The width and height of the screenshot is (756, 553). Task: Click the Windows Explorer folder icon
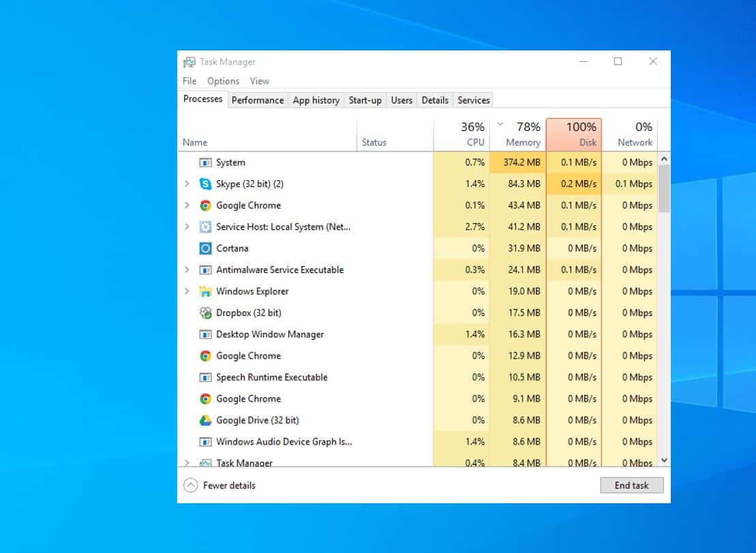(x=205, y=291)
